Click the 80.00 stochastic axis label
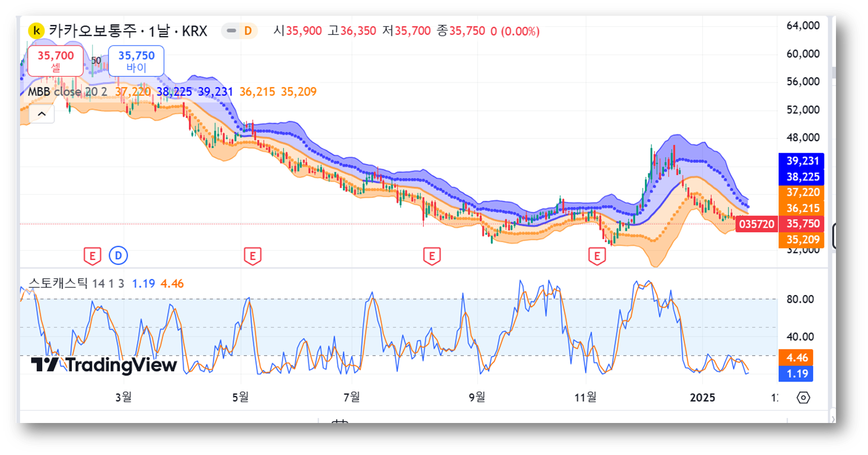Viewport: 868px width, 455px height. (x=800, y=299)
